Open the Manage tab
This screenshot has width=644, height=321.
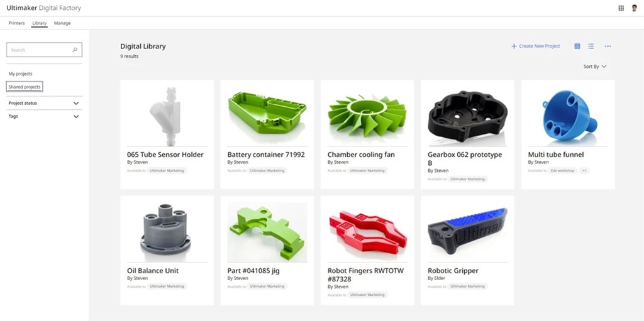[x=62, y=23]
